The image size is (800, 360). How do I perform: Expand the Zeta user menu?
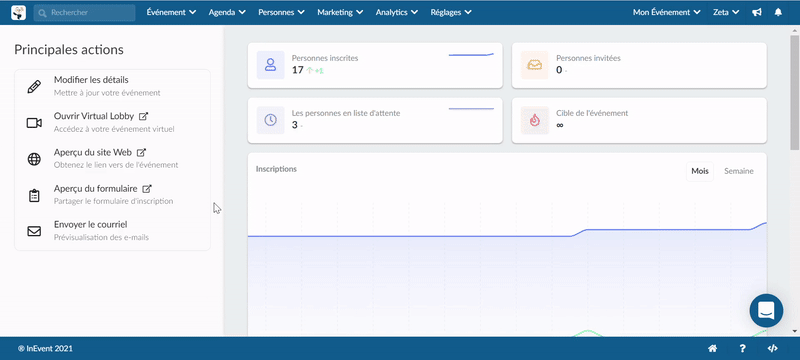pos(726,12)
